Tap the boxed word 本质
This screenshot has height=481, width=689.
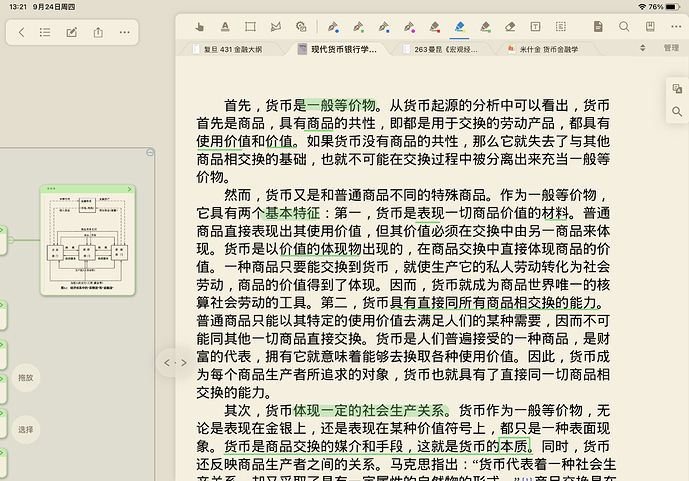(514, 446)
